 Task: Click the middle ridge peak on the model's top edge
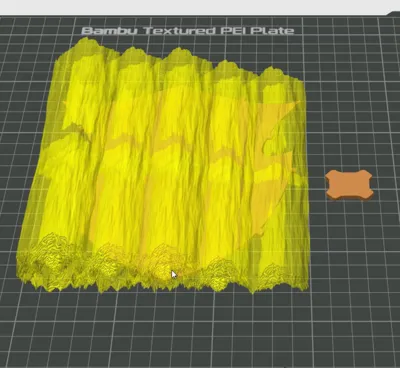[177, 52]
